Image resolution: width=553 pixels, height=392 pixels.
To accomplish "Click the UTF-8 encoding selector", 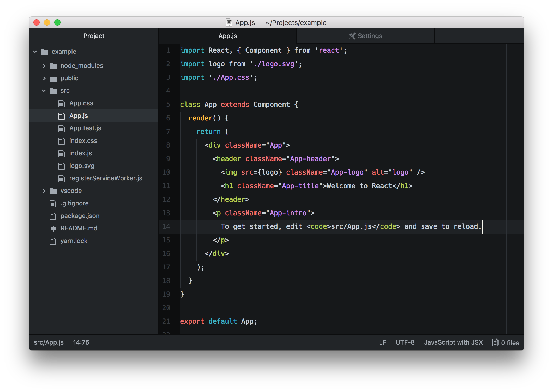I will [405, 342].
